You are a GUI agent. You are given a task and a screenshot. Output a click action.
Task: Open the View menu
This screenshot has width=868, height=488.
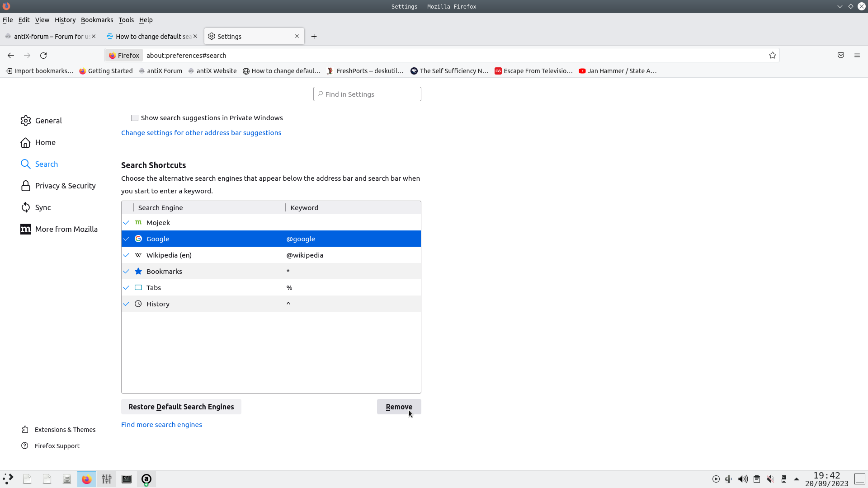tap(42, 20)
